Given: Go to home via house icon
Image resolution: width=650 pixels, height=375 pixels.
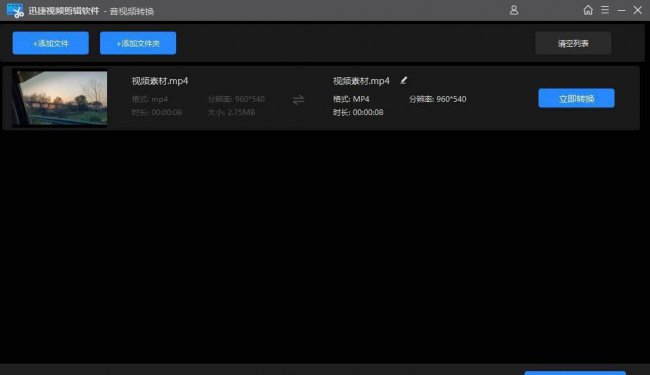Looking at the screenshot, I should [x=588, y=10].
